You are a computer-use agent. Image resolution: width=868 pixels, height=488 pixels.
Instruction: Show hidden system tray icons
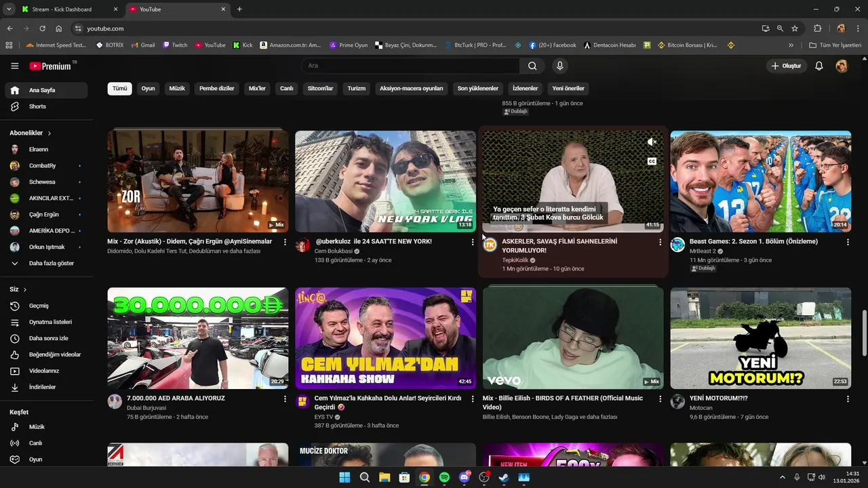[782, 477]
